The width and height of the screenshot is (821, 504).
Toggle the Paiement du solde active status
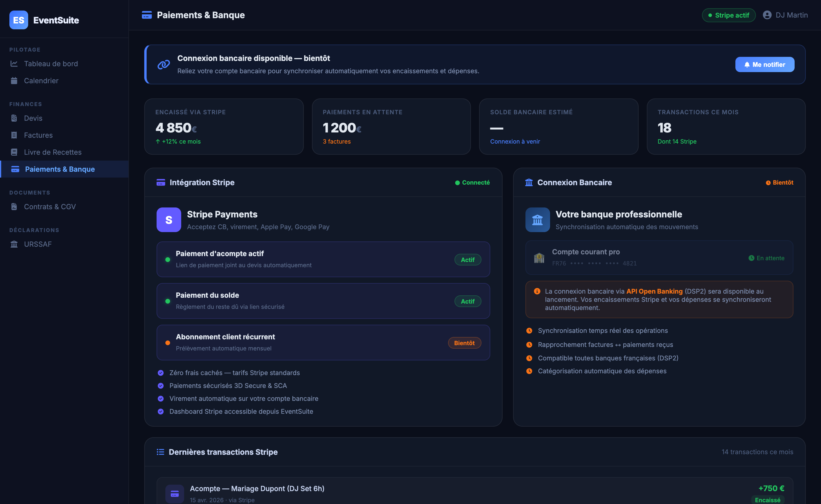467,301
